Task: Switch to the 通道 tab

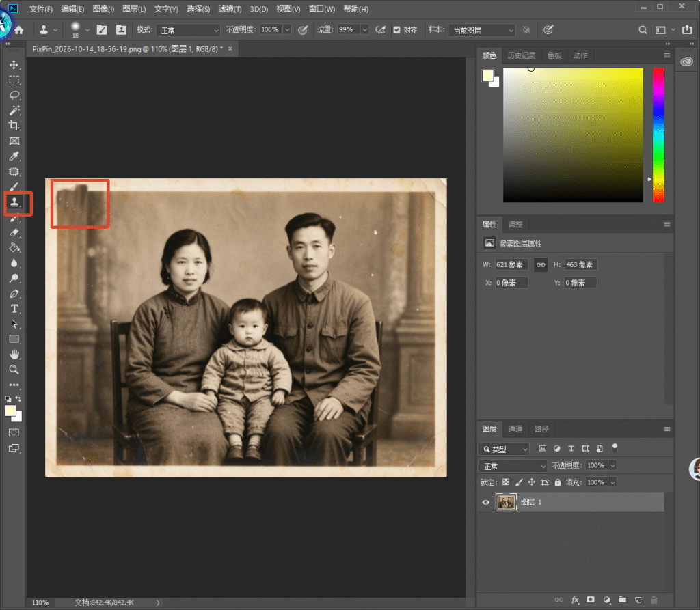Action: click(x=515, y=429)
